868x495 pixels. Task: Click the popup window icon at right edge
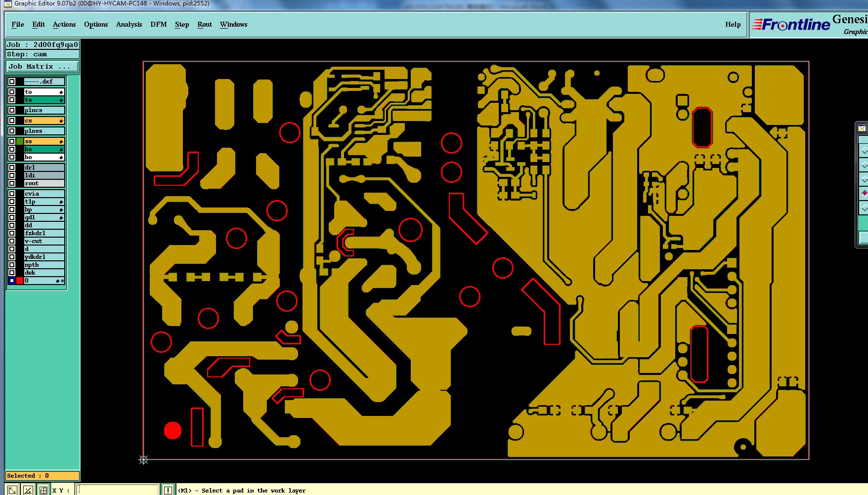point(862,128)
